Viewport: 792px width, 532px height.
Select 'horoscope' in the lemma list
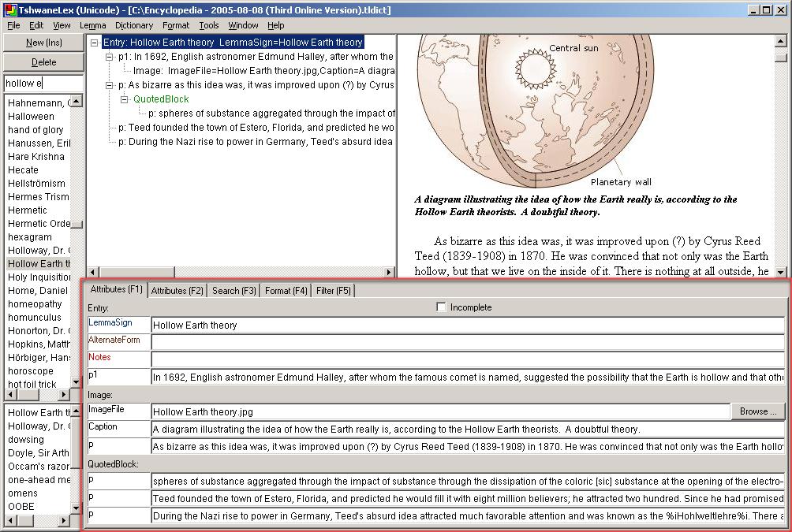click(x=31, y=371)
